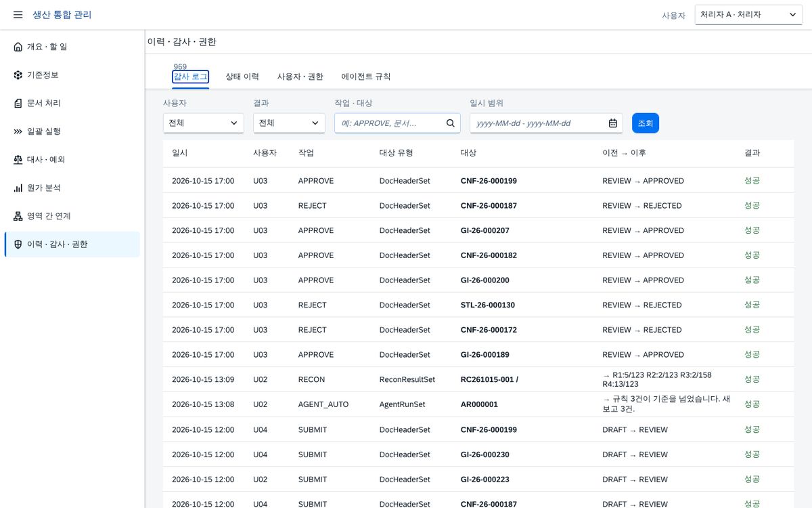
Task: Click document cell STL-26-000130
Action: pos(488,305)
